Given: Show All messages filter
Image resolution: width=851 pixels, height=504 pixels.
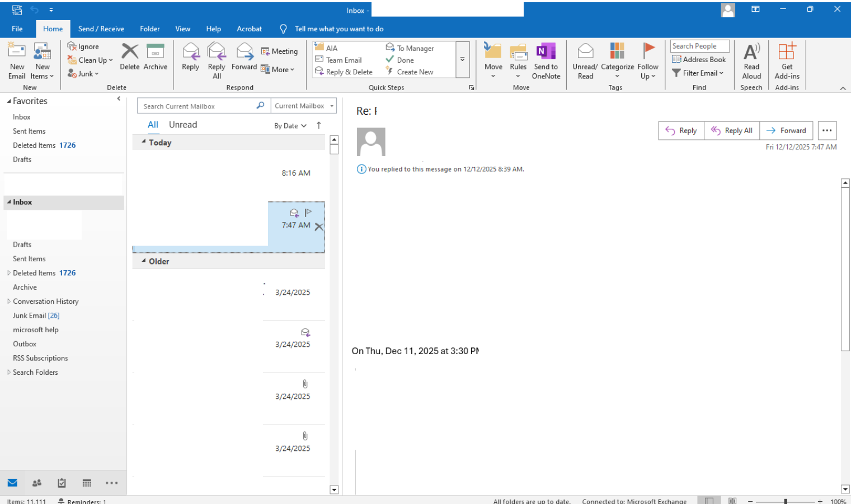Looking at the screenshot, I should pyautogui.click(x=153, y=125).
